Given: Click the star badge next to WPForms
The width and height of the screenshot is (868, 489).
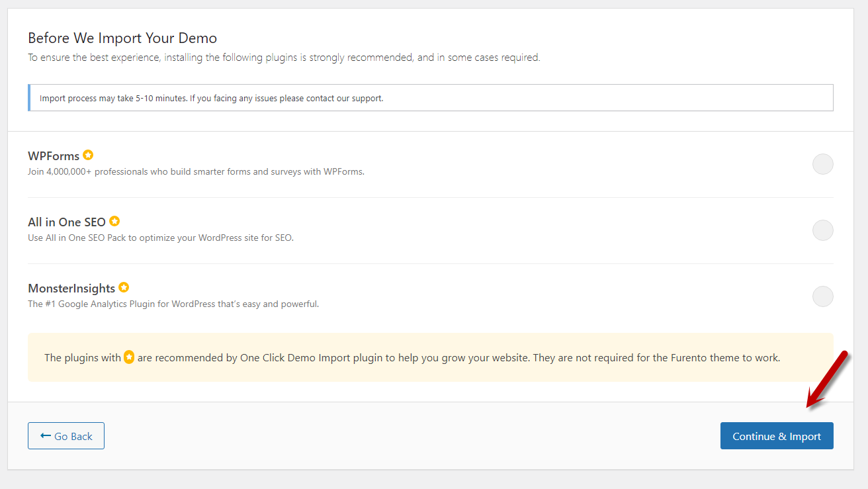Looking at the screenshot, I should click(88, 156).
